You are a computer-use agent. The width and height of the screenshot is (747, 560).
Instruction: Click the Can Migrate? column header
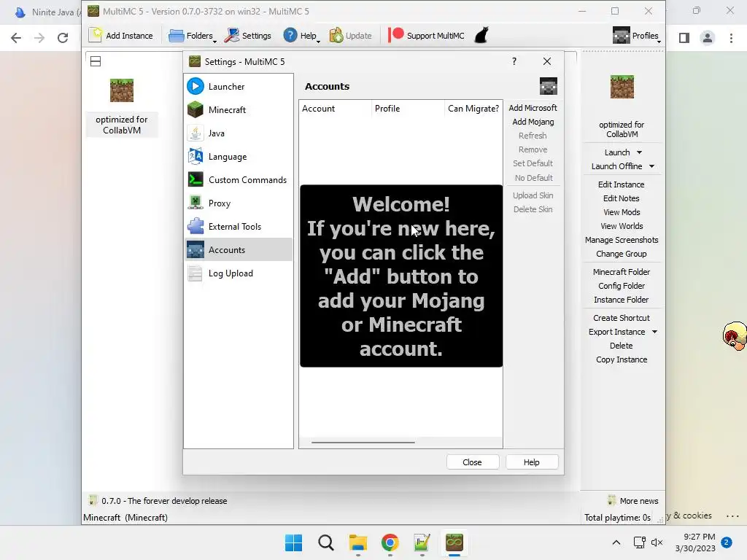tap(473, 109)
